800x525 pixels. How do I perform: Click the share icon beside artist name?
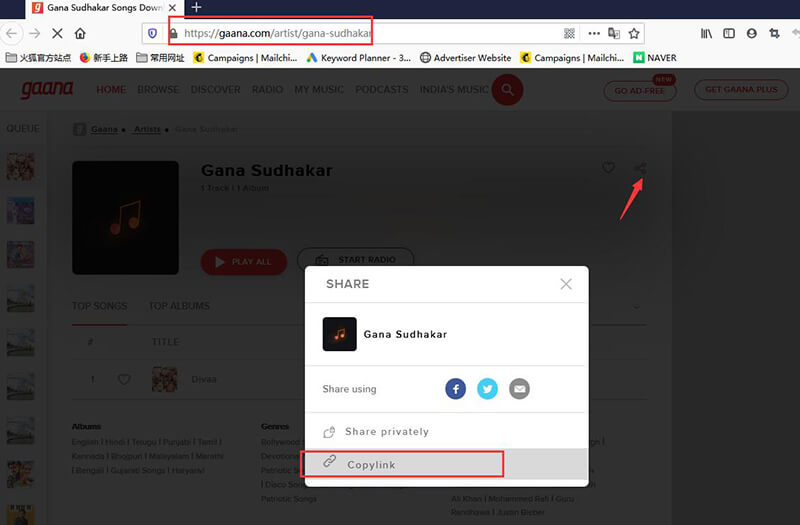pyautogui.click(x=640, y=168)
